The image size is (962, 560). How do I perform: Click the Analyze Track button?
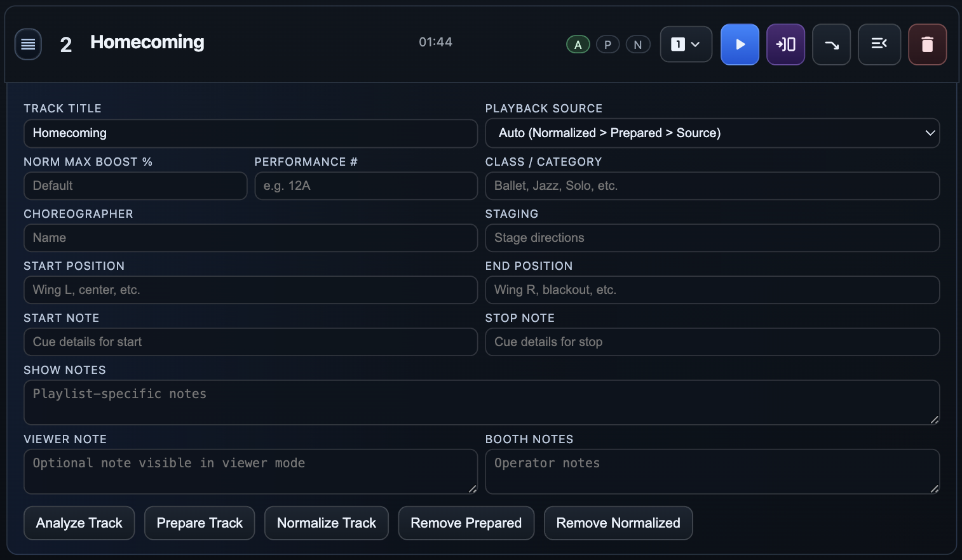[x=79, y=523]
